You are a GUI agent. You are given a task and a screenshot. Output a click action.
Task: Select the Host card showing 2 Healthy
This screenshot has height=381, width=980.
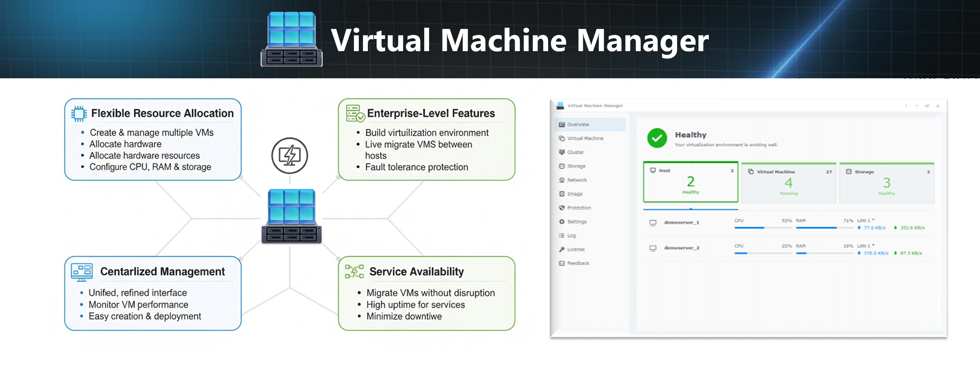pyautogui.click(x=691, y=183)
